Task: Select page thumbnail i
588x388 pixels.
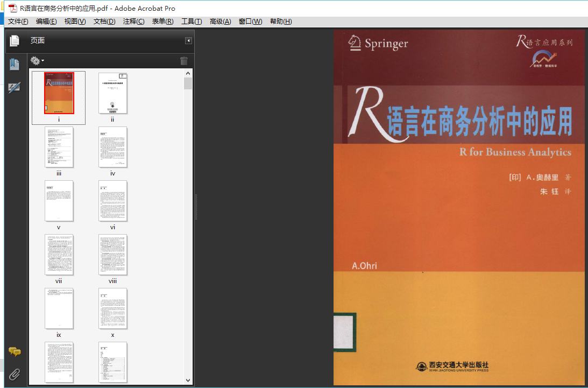Action: click(x=59, y=93)
